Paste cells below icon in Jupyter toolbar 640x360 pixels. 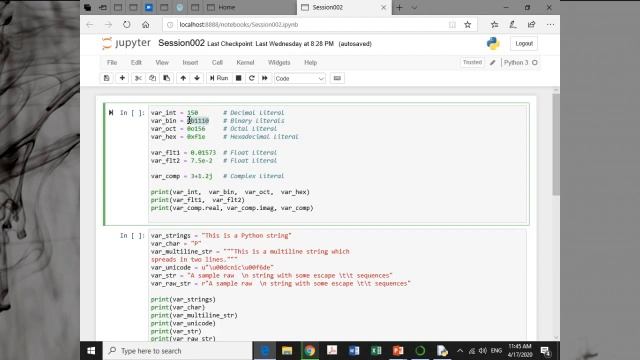point(167,78)
